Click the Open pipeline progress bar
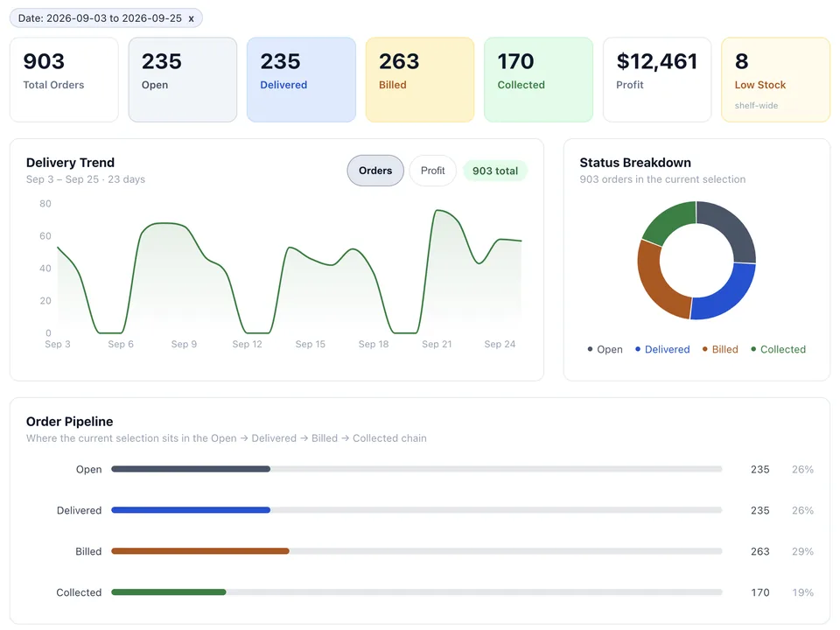 pyautogui.click(x=416, y=469)
